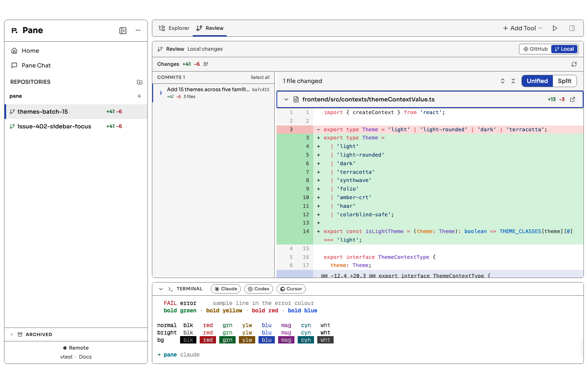Click the '1 file changed' label
Screen dimensions: 588x368
pyautogui.click(x=303, y=81)
